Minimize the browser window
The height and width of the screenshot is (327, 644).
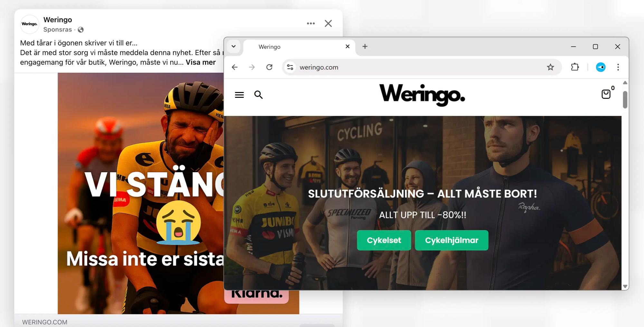point(573,47)
